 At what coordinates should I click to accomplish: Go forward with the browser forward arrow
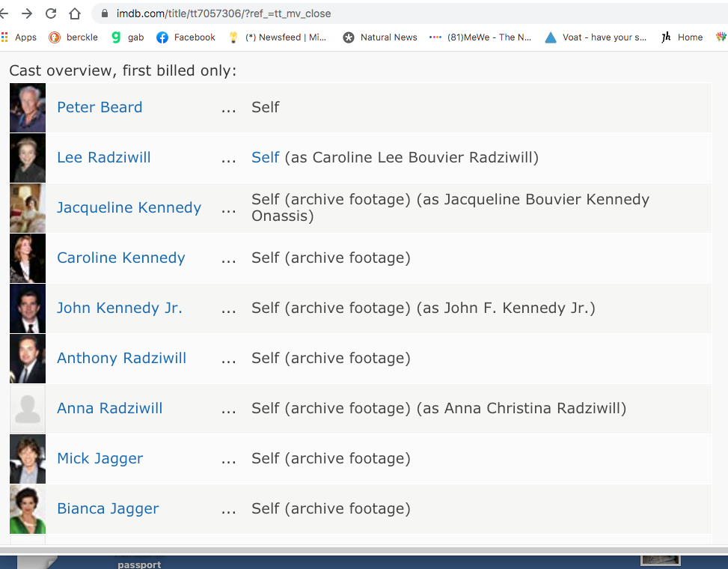click(x=27, y=13)
